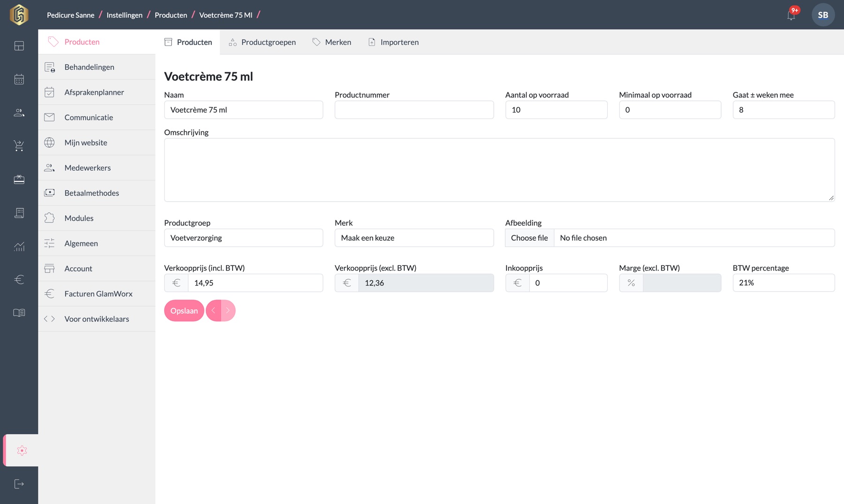The image size is (844, 504).
Task: Switch to the Importeren tab
Action: [x=393, y=42]
